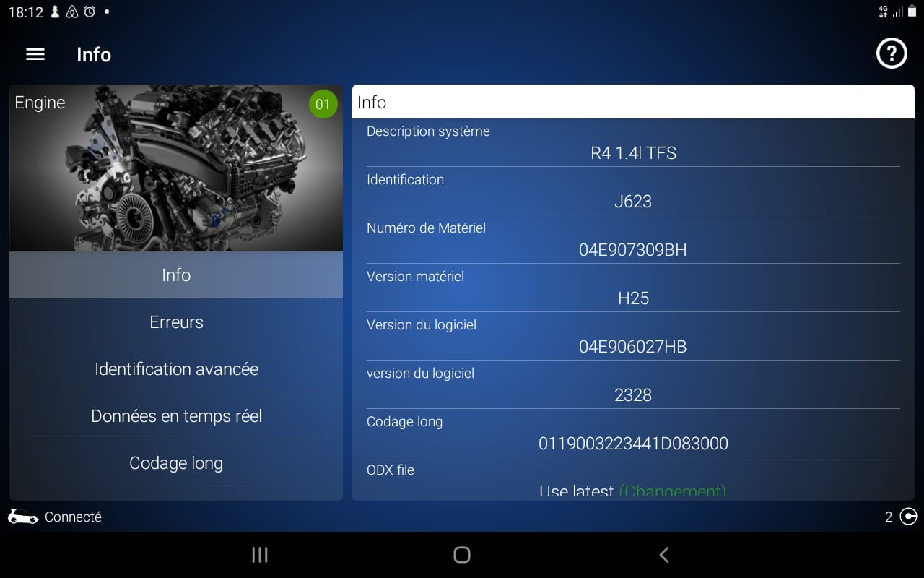Open the help question mark icon
Screen dimensions: 924x578
(892, 53)
